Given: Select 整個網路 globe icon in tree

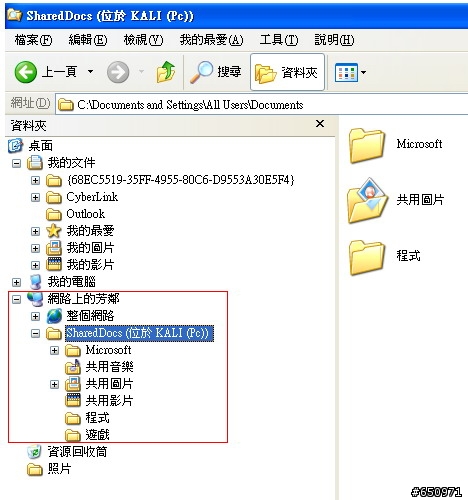Looking at the screenshot, I should (x=54, y=316).
